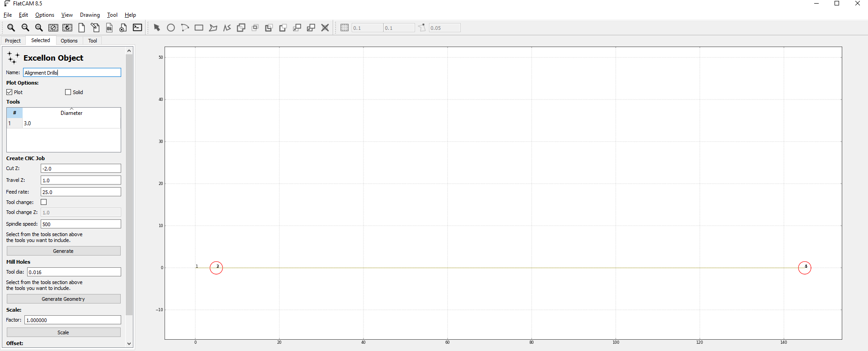Switch to the Project tab
Image resolution: width=868 pixels, height=351 pixels.
coord(13,41)
